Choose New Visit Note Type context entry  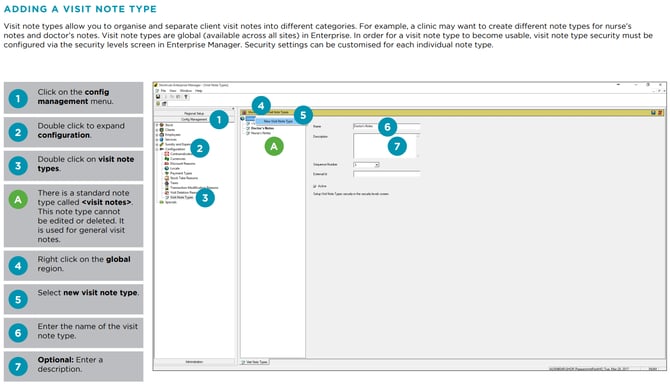point(278,121)
